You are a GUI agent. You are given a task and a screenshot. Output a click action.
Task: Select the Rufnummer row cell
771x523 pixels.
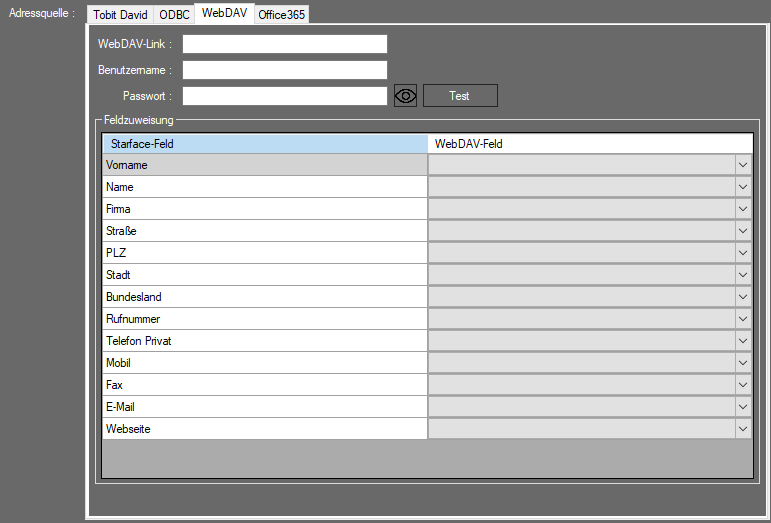coord(265,319)
